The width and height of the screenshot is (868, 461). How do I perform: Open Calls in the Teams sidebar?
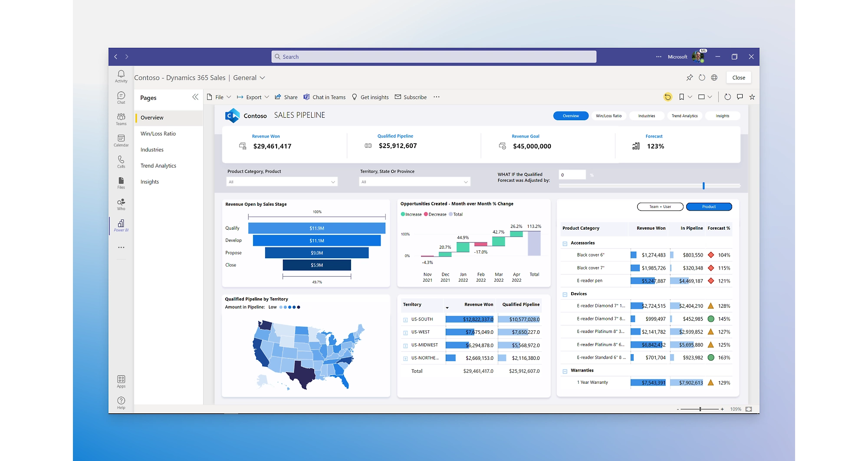coord(121,161)
